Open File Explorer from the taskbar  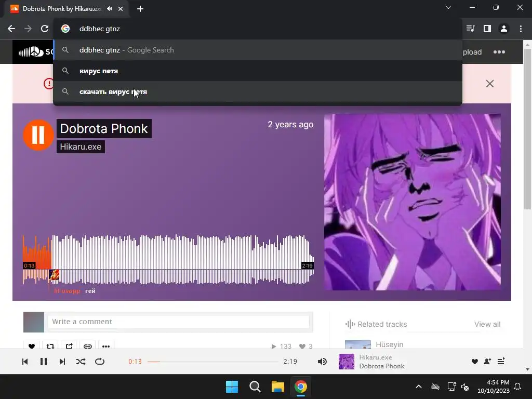tap(277, 387)
